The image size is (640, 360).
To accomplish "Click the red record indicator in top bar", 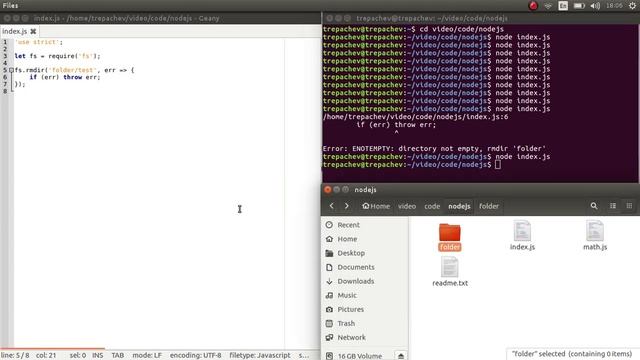I will (533, 6).
